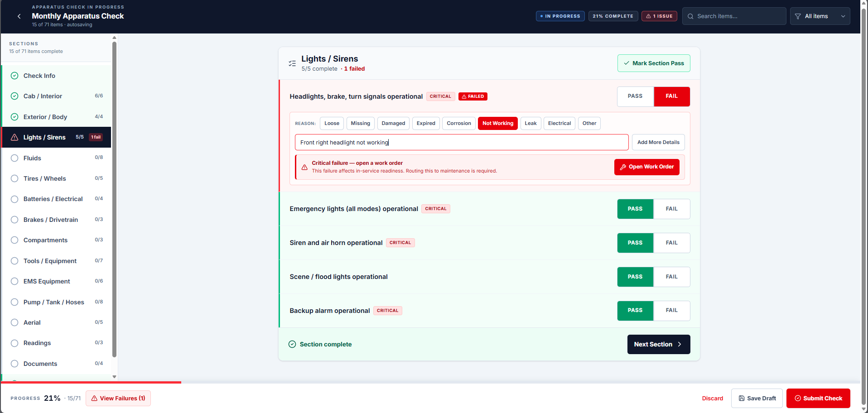Click the Documents status circle icon
This screenshot has width=868, height=413.
tap(14, 364)
